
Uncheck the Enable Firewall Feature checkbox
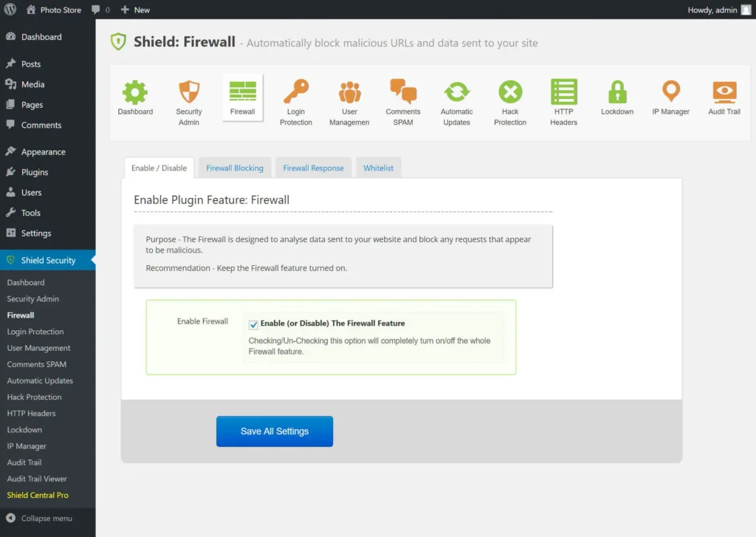tap(252, 324)
